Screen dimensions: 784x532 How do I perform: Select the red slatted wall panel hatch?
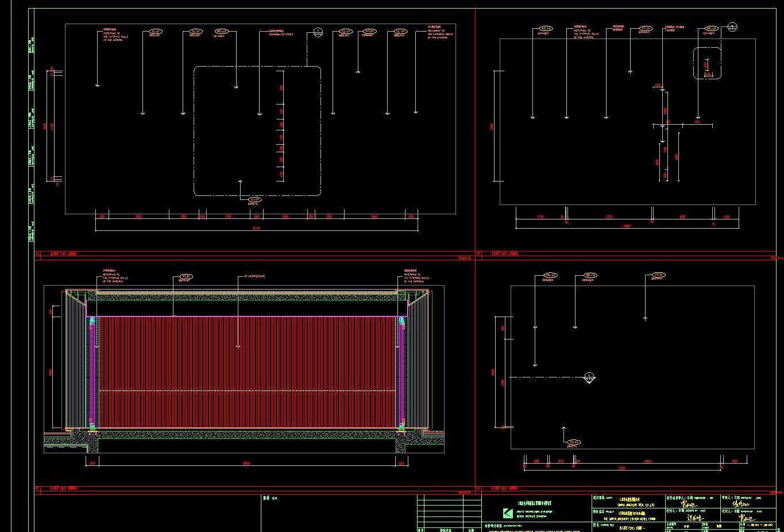coord(247,356)
